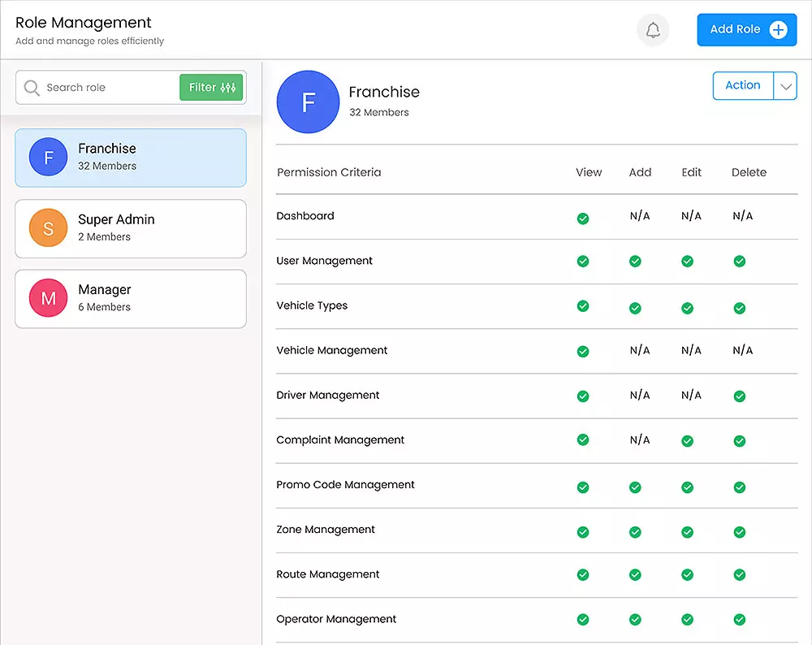
Task: Toggle User Management Delete permission
Action: pos(740,261)
